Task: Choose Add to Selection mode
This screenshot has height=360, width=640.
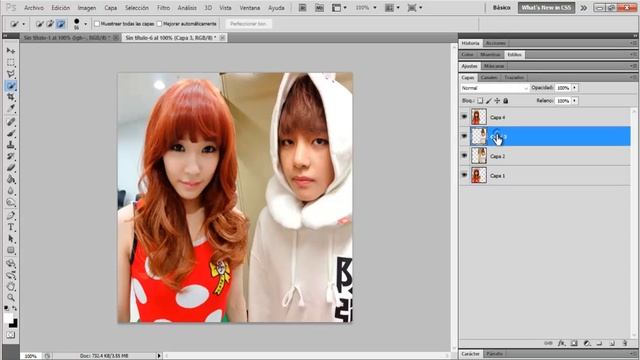Action: (50, 24)
